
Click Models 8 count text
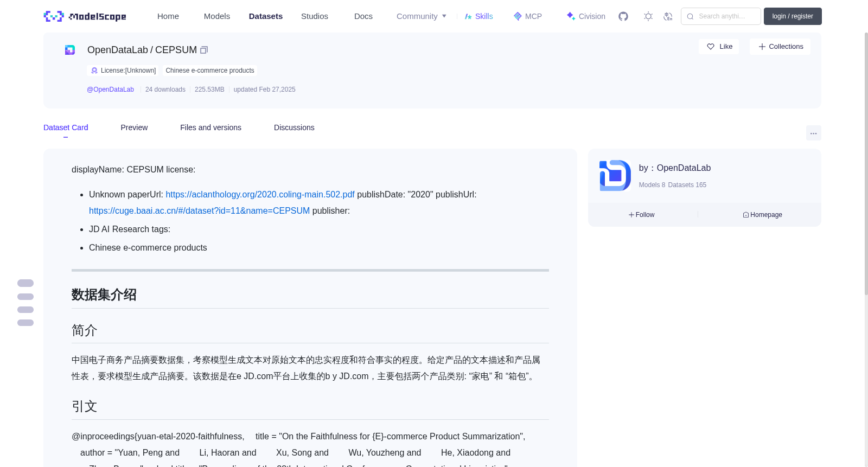tap(652, 185)
